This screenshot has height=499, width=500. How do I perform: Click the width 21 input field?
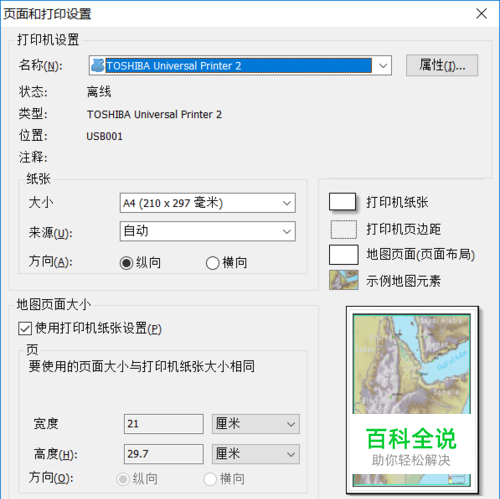pyautogui.click(x=164, y=424)
